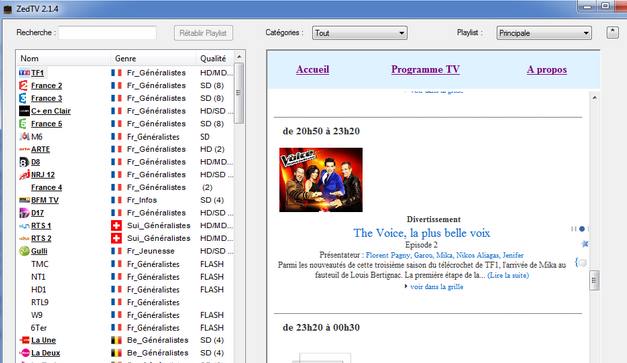627x363 pixels.
Task: Click the La Deux logo icon
Action: click(24, 353)
